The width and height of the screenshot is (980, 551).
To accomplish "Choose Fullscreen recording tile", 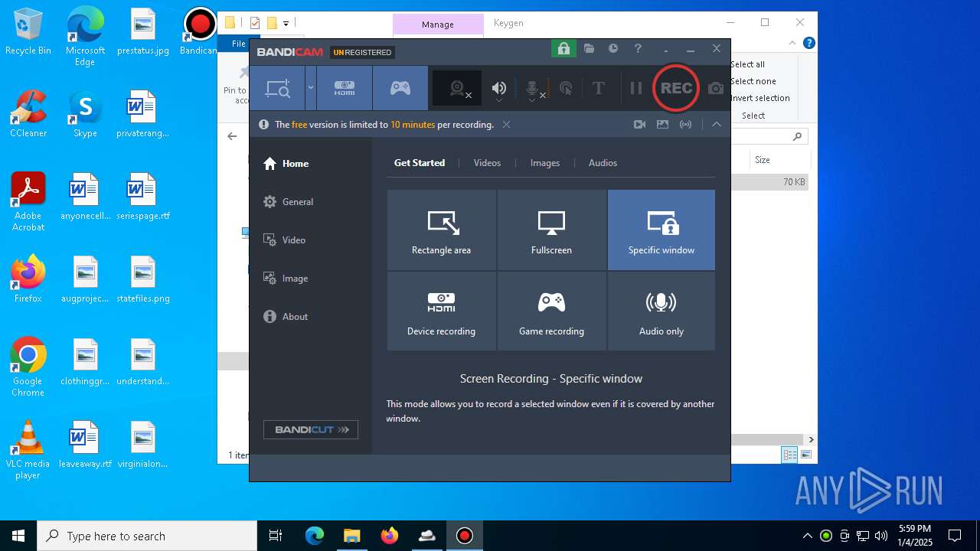I will coord(551,230).
